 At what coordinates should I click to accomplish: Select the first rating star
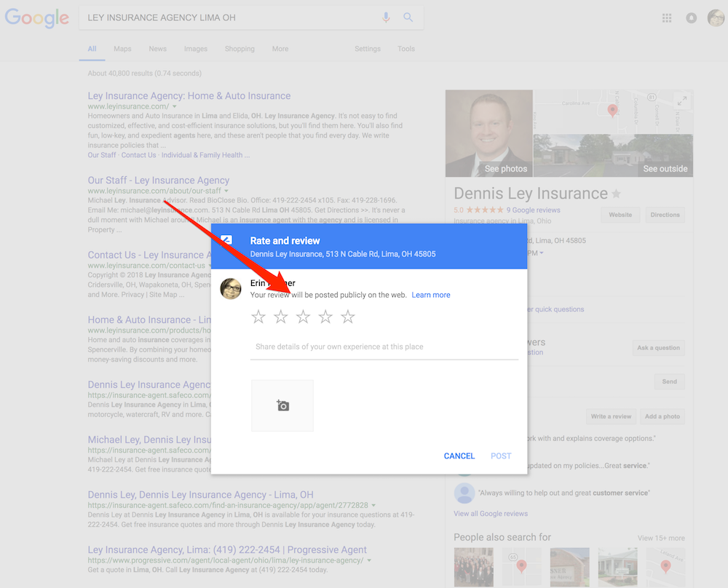(x=258, y=317)
